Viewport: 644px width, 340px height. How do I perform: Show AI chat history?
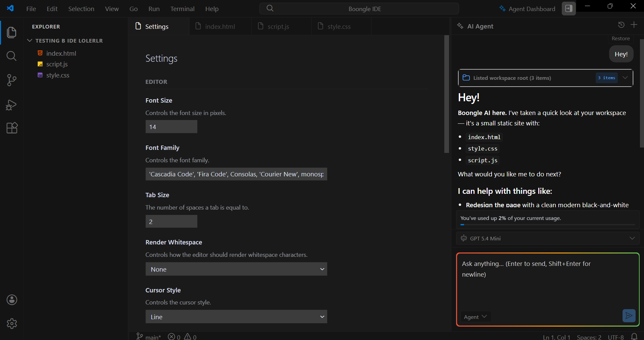coord(621,25)
